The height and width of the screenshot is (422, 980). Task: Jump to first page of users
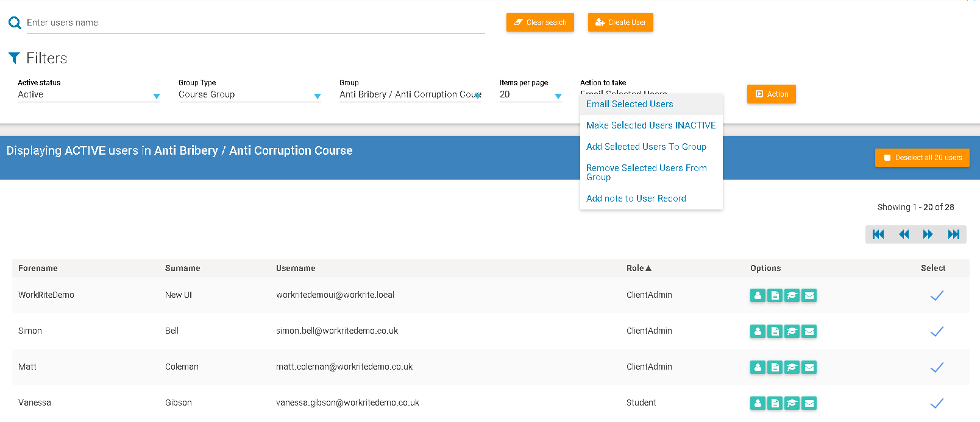click(x=878, y=234)
